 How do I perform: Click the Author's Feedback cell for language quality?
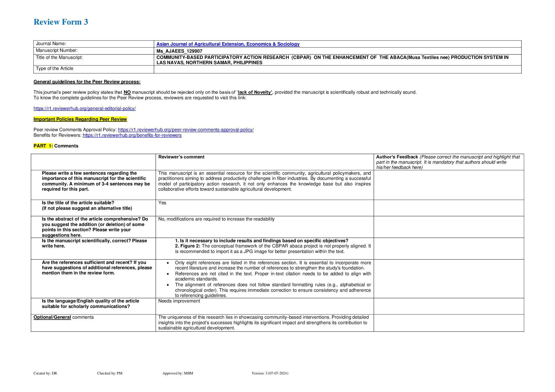(x=448, y=306)
